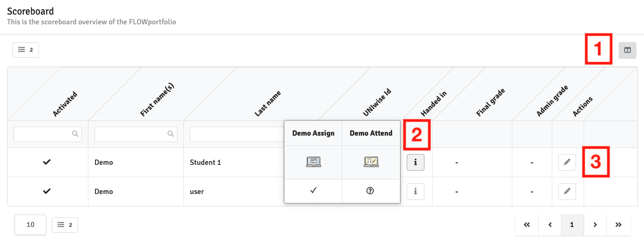The height and width of the screenshot is (241, 644).
Task: Click the First name(s) filter field
Action: (136, 134)
